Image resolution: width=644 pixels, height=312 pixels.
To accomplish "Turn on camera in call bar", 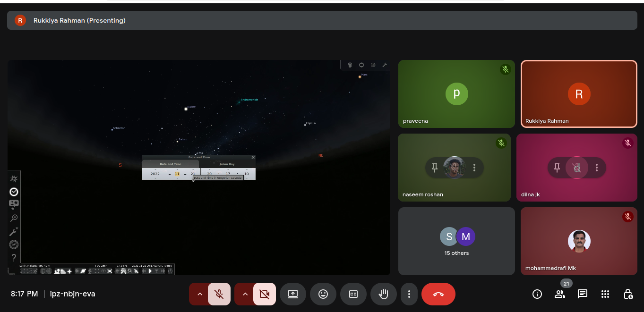I will pyautogui.click(x=264, y=294).
